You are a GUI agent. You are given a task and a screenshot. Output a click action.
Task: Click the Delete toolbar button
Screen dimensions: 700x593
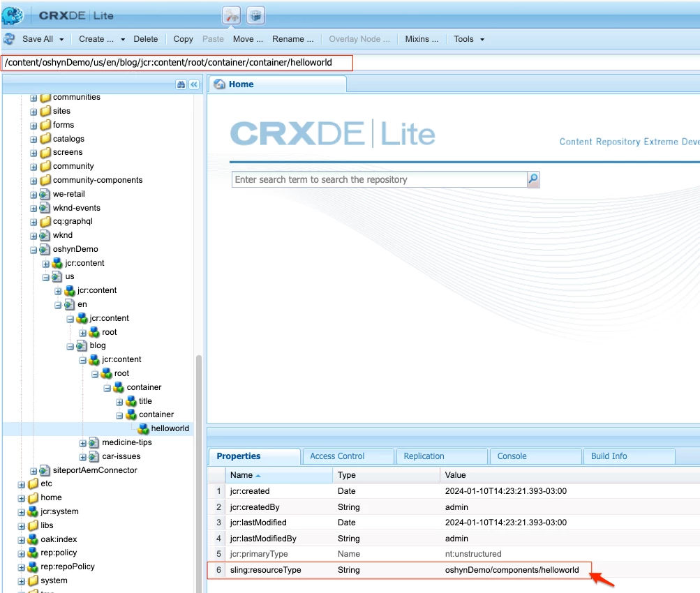[146, 39]
